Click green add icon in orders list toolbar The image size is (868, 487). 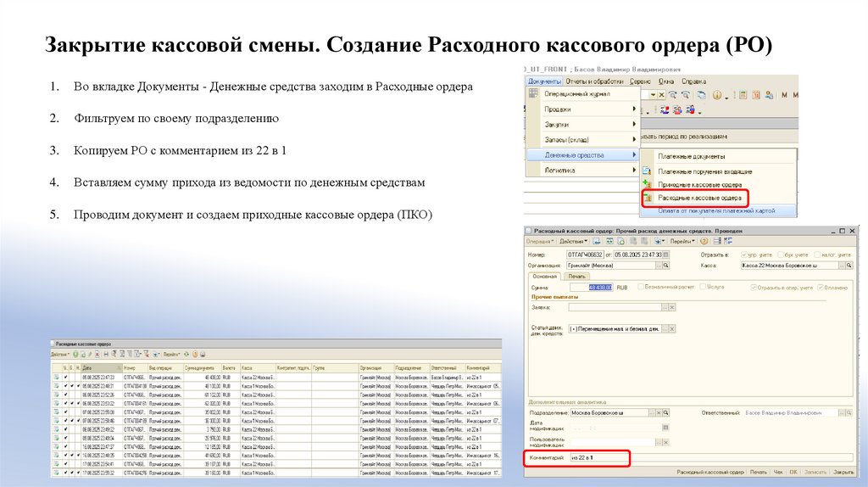[75, 355]
